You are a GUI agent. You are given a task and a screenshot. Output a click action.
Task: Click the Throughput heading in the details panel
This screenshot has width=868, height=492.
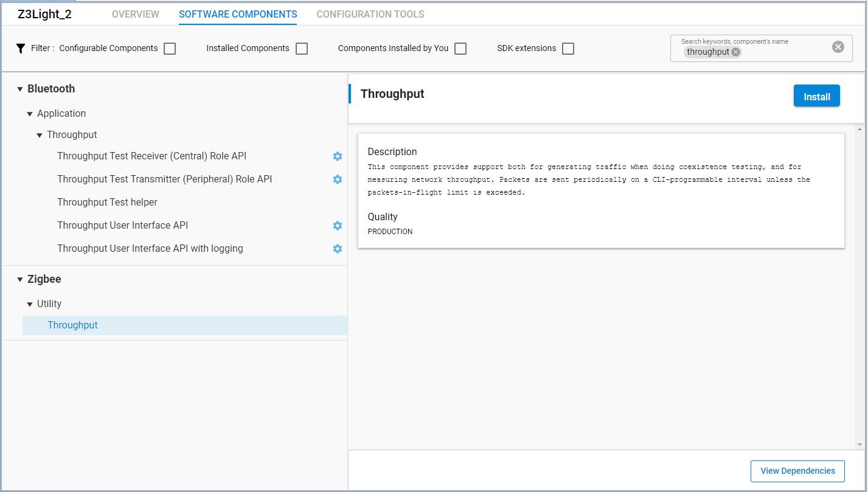click(392, 94)
